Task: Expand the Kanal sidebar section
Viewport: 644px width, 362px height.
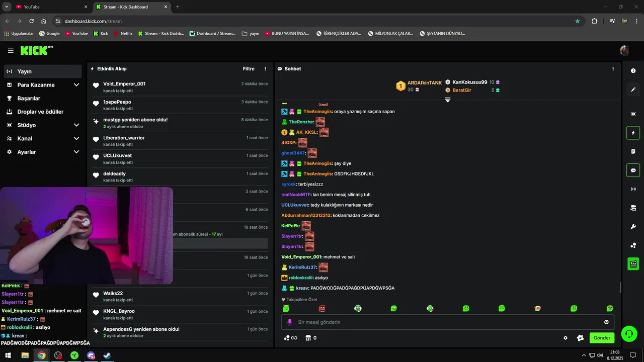Action: click(76, 138)
